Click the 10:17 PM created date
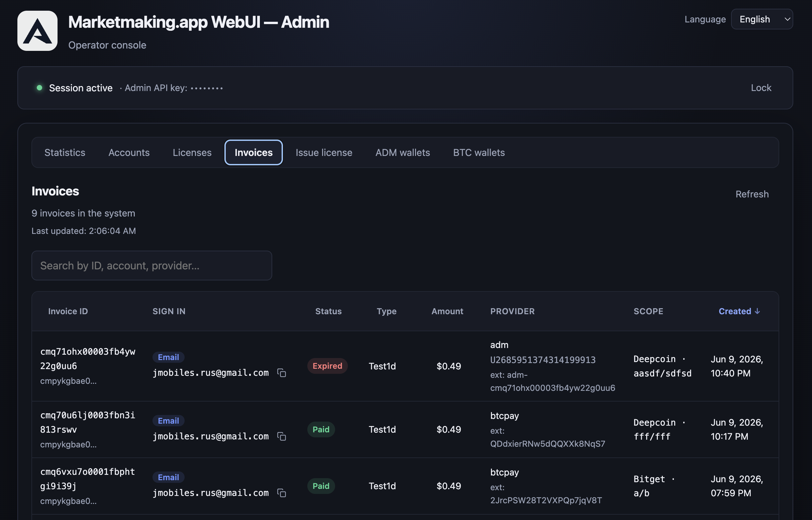The image size is (812, 520). pos(737,430)
